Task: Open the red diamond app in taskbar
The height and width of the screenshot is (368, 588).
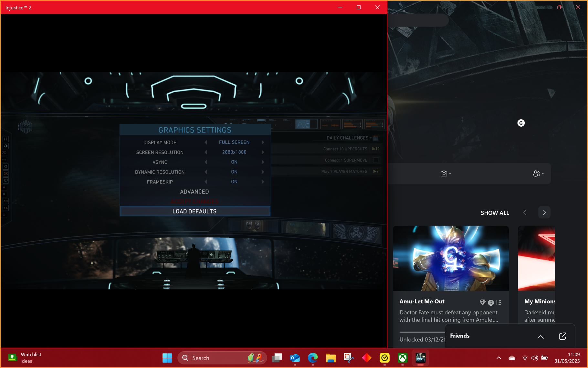Action: [367, 358]
